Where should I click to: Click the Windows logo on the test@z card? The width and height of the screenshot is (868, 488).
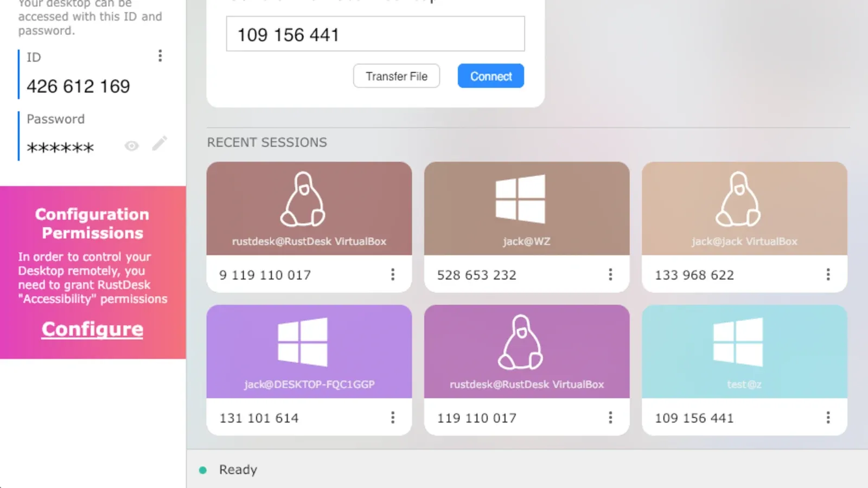[x=738, y=342]
